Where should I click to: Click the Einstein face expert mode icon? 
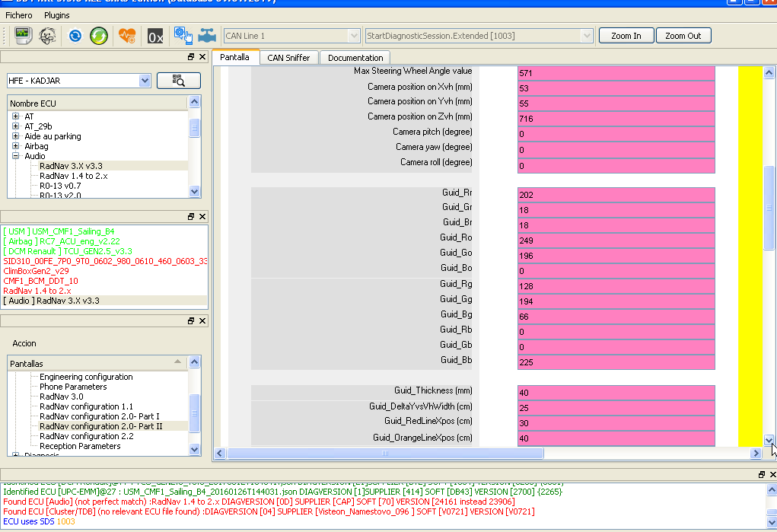coord(47,36)
